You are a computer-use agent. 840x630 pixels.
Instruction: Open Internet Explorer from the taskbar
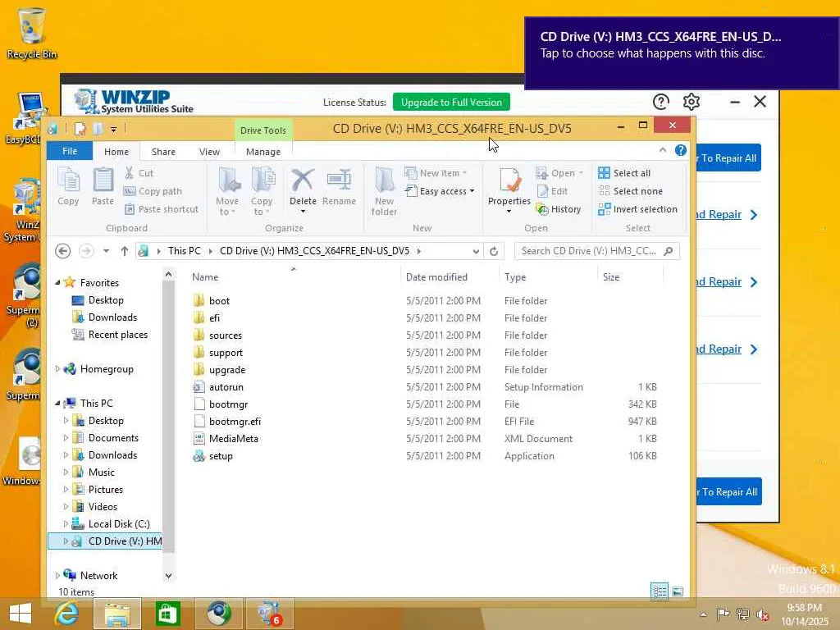pyautogui.click(x=67, y=614)
